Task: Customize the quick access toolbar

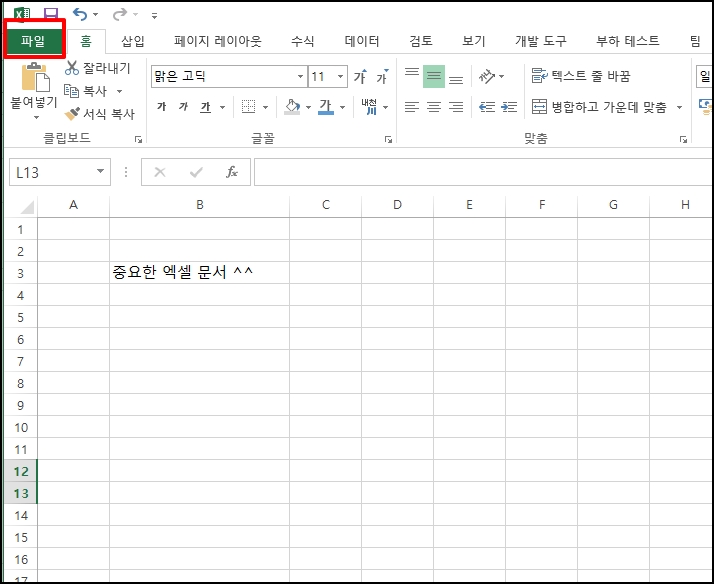Action: 154,16
